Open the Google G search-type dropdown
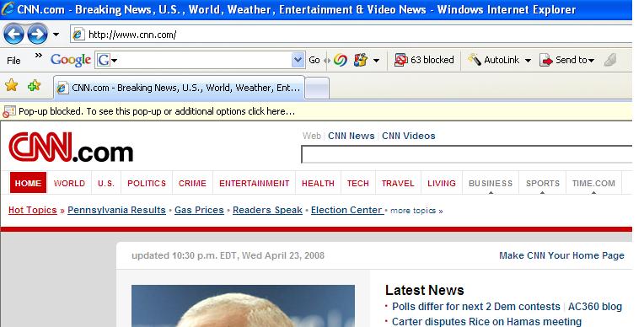The height and width of the screenshot is (327, 644). [x=107, y=61]
